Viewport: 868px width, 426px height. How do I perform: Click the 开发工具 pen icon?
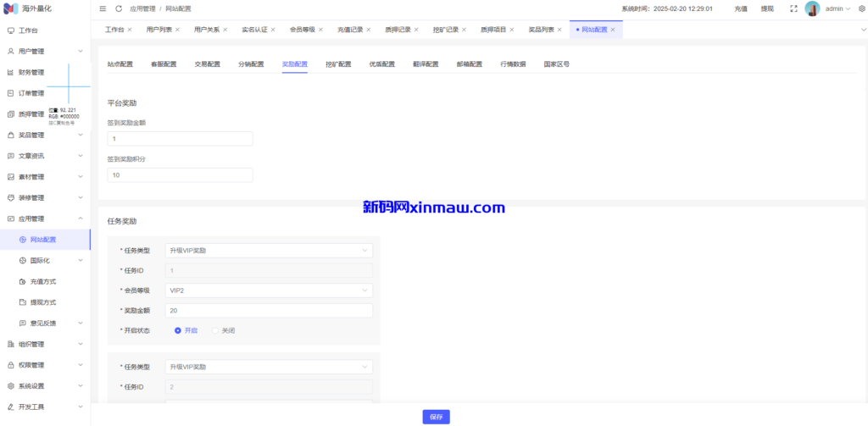point(10,407)
